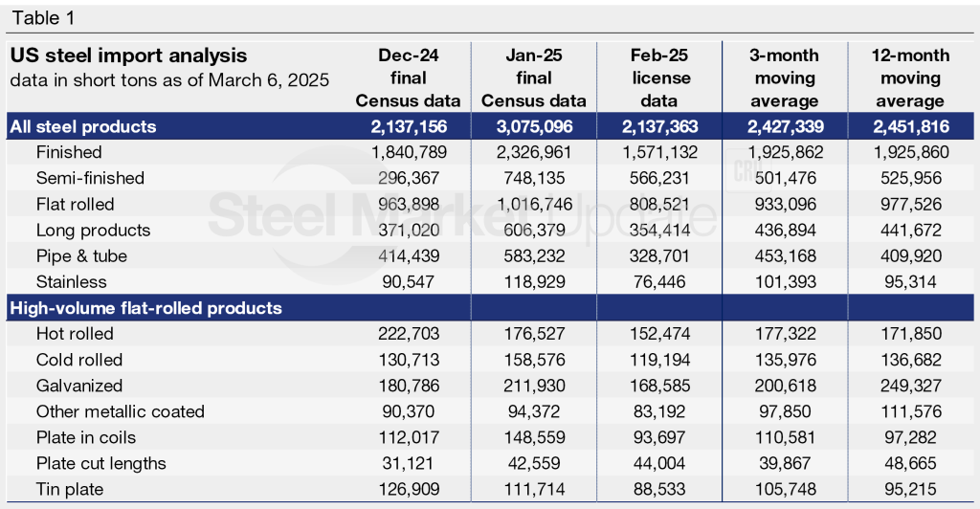Viewport: 980px width, 509px height.
Task: Click the All steel products Jan-25 value 3,075,096
Action: (x=534, y=126)
